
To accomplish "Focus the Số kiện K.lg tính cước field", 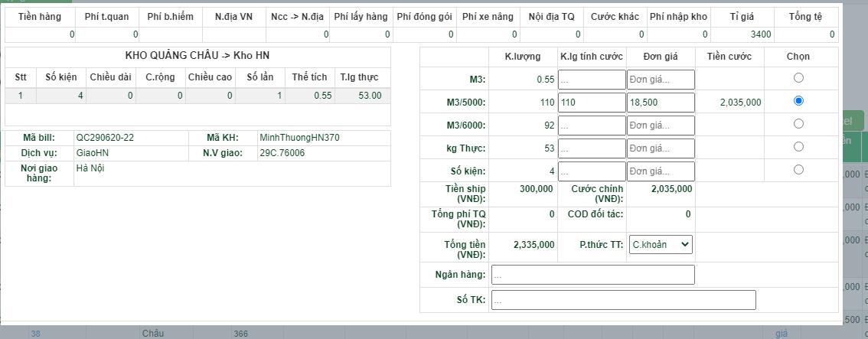I will (x=592, y=171).
